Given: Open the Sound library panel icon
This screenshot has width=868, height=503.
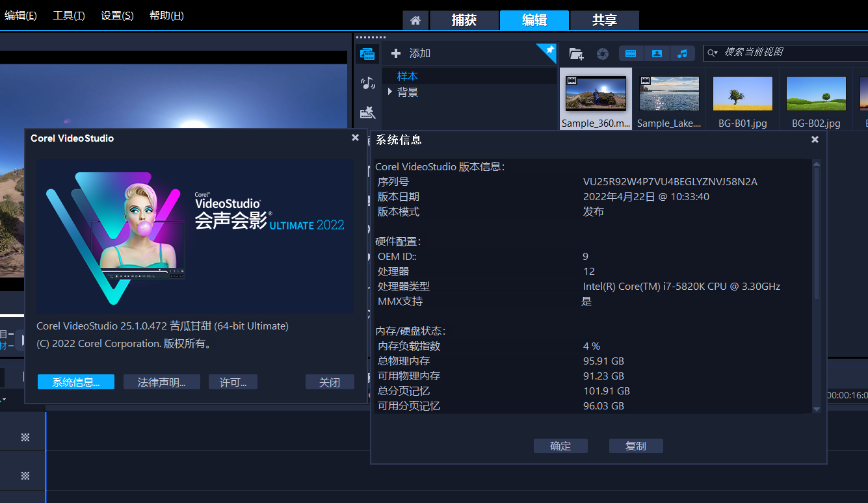Looking at the screenshot, I should [x=367, y=83].
